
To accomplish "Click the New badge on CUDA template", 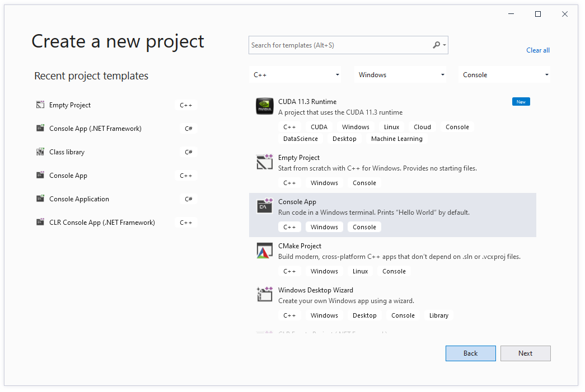I will click(521, 101).
